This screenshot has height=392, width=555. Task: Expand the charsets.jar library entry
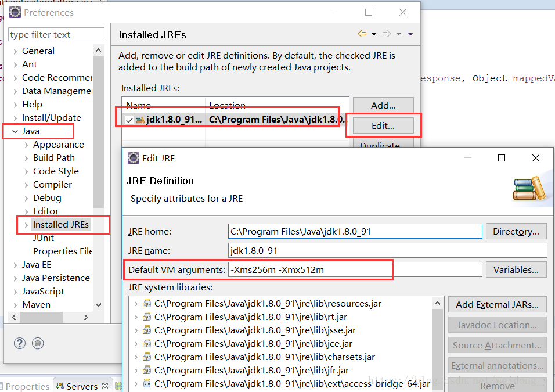[x=136, y=357]
